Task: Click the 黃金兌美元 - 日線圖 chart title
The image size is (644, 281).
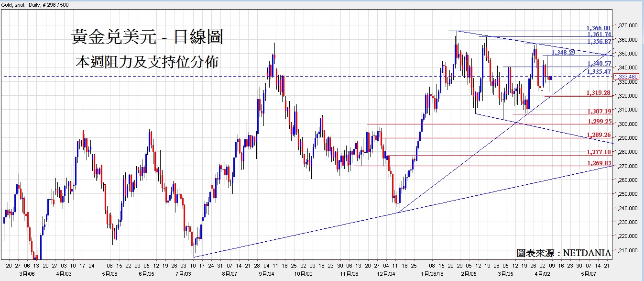Action: (x=147, y=36)
